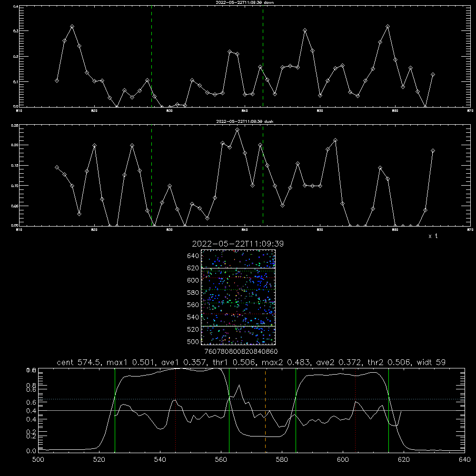Image resolution: width=476 pixels, height=476 pixels.
Task: Click the '580' y-axis label of image panel
Action: tap(193, 293)
